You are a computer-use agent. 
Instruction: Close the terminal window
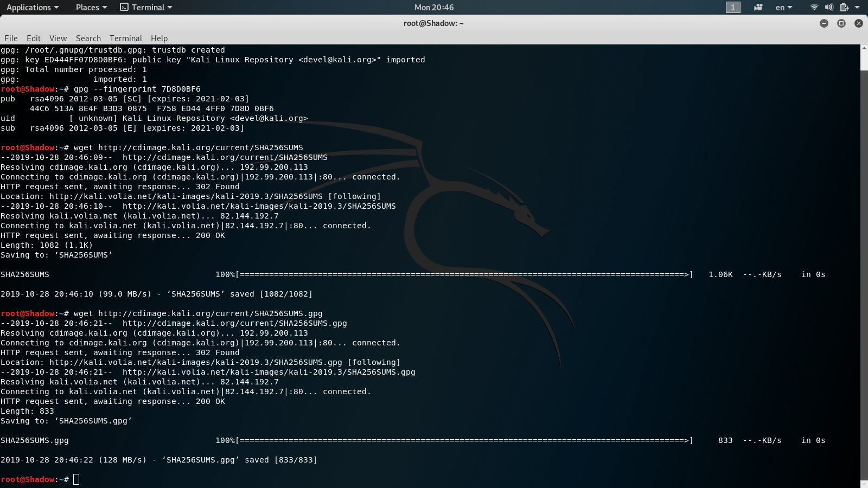859,23
